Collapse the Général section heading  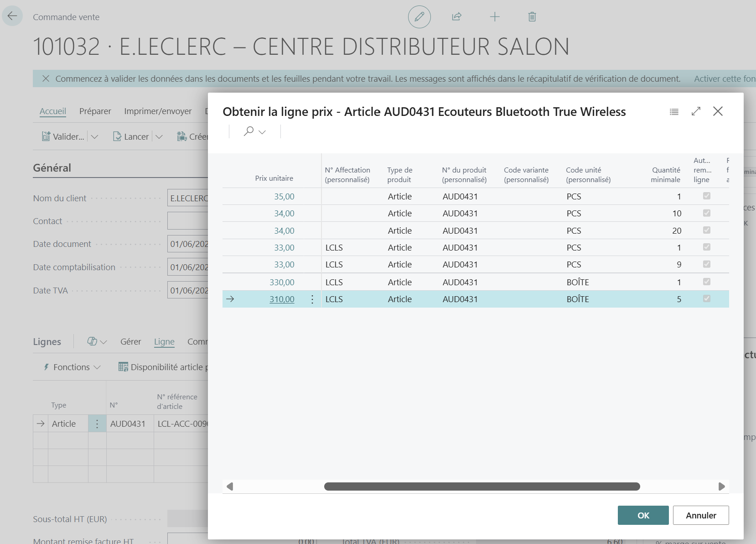[52, 167]
